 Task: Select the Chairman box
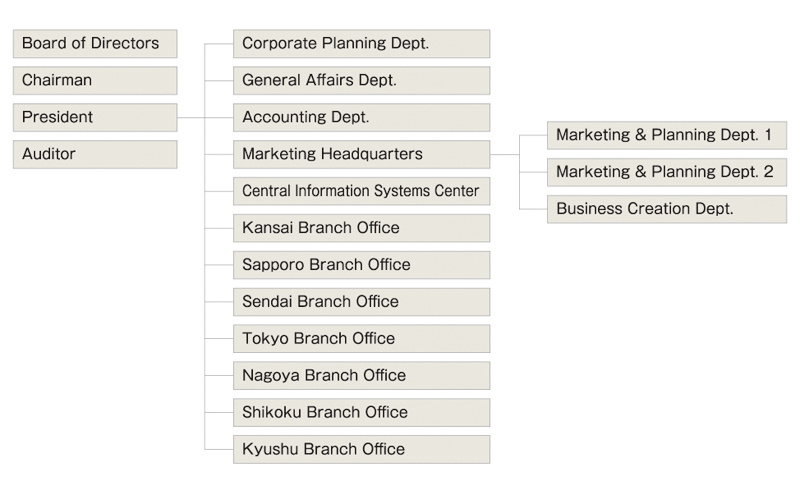(x=95, y=80)
